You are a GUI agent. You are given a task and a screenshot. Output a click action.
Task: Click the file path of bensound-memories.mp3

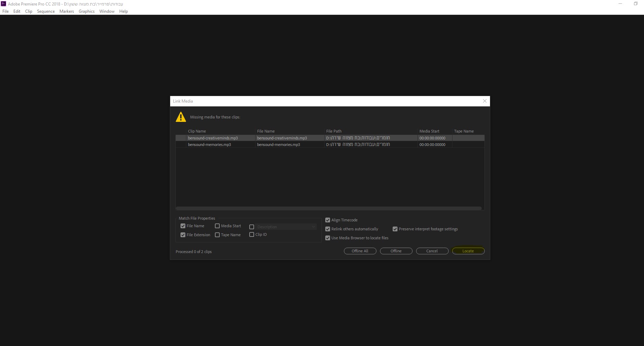pos(358,145)
